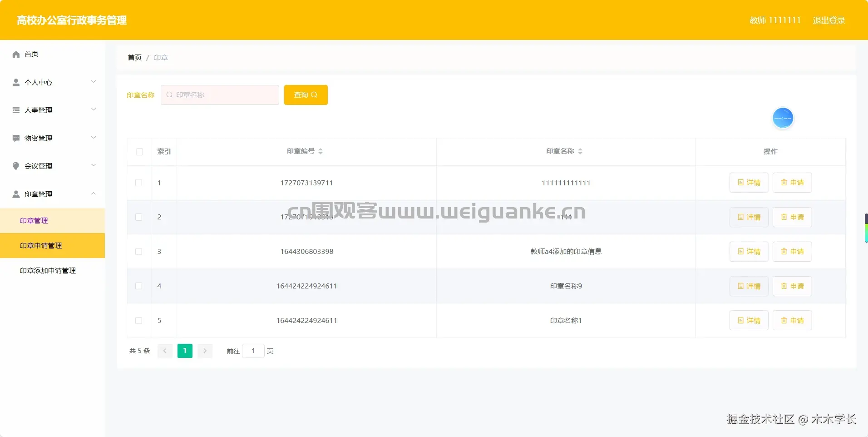Image resolution: width=868 pixels, height=437 pixels.
Task: Click the 首页 breadcrumb link
Action: 135,58
